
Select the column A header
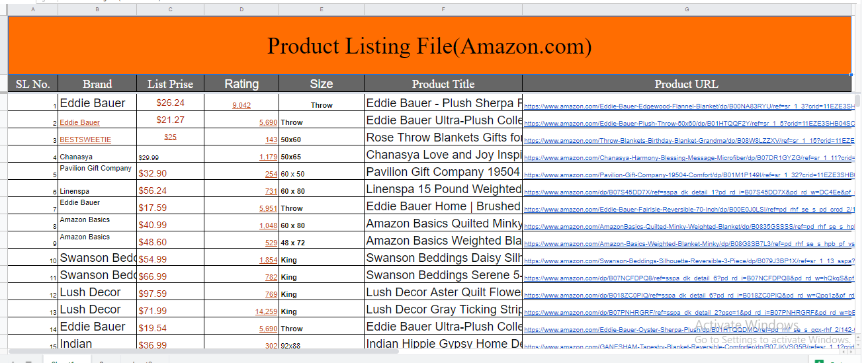[33, 9]
